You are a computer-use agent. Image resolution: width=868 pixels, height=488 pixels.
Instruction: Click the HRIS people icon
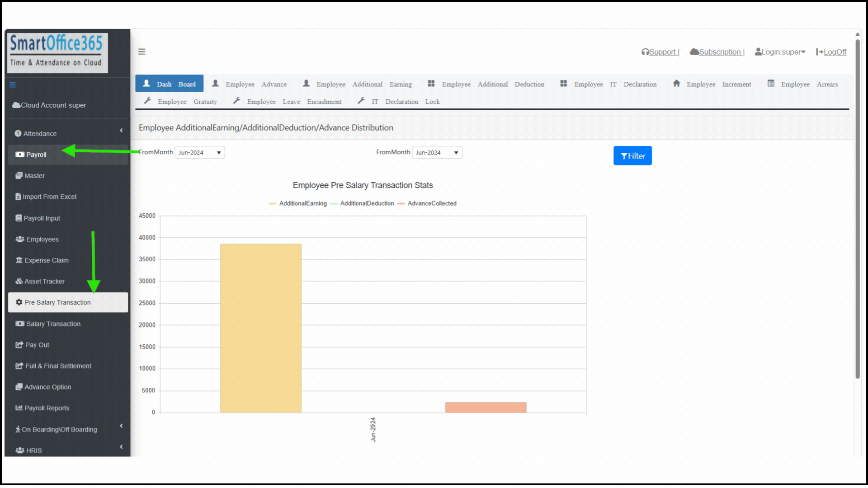(20, 450)
